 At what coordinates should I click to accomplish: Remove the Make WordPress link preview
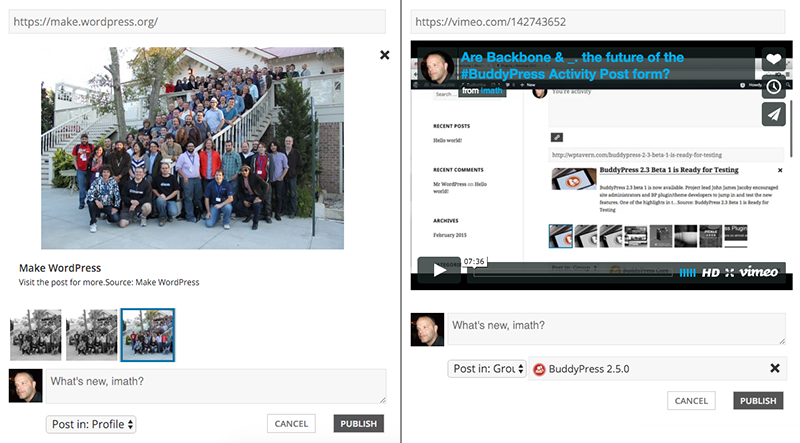385,55
